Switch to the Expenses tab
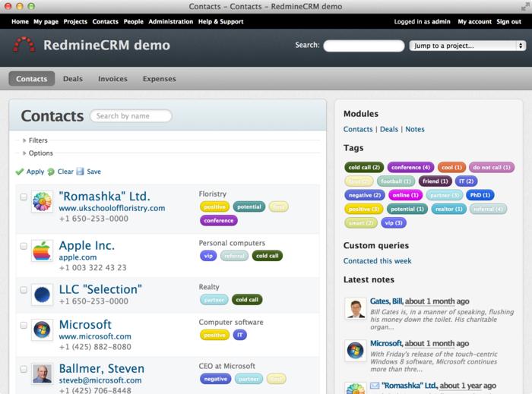This screenshot has height=394, width=532. tap(159, 79)
